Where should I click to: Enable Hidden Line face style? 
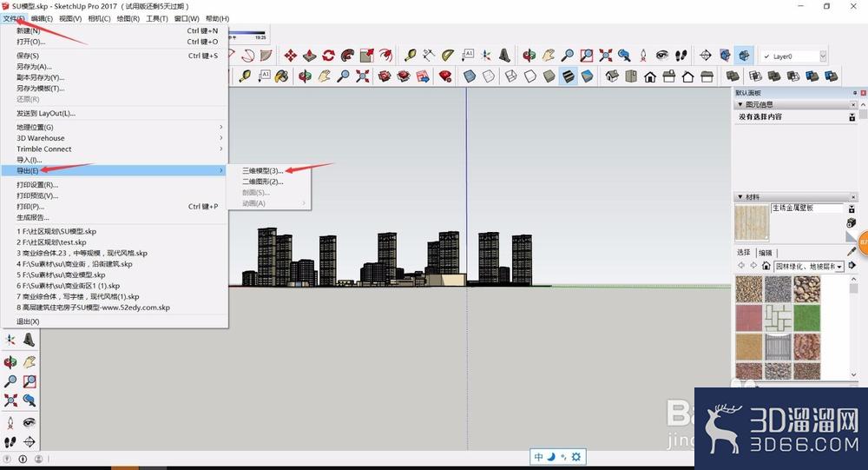click(x=529, y=76)
